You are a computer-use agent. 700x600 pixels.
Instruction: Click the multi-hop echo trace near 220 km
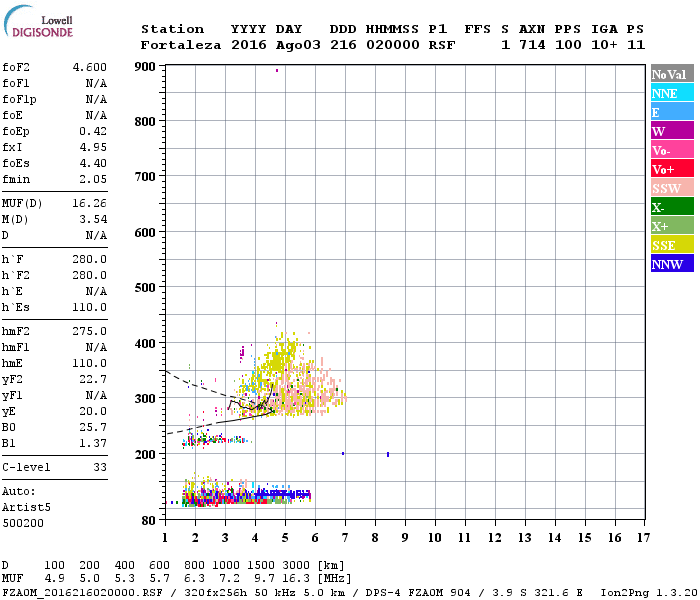point(217,440)
